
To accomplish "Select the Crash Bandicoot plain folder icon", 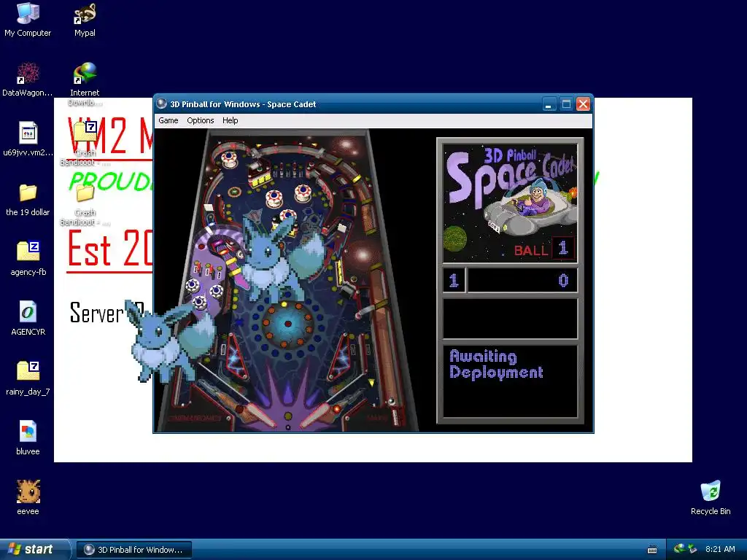I will click(x=85, y=203).
